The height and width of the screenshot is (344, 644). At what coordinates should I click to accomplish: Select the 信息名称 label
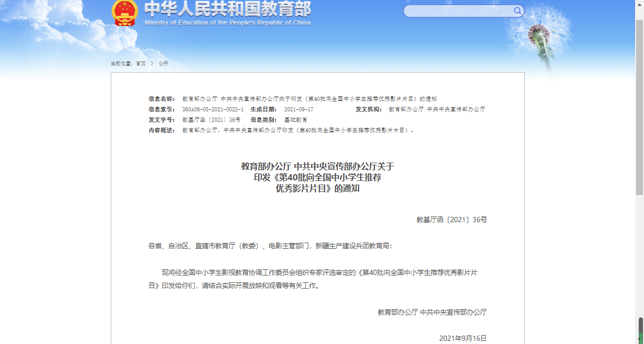(x=162, y=99)
